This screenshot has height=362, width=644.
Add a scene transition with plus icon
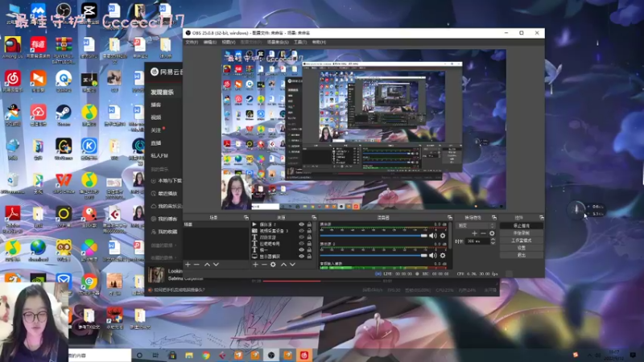[x=474, y=233]
